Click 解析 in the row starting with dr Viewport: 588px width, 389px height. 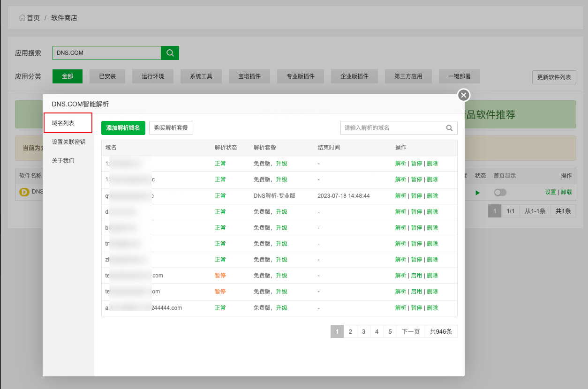coord(401,211)
